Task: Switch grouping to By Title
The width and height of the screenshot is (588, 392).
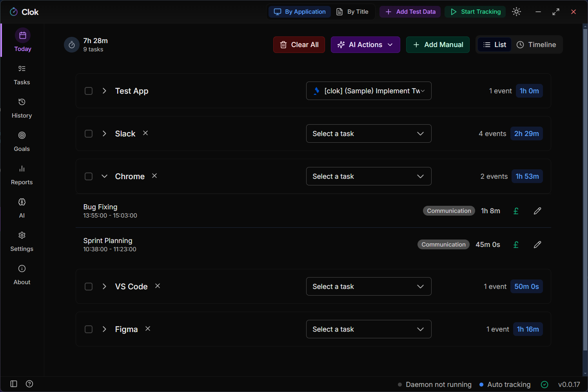Action: point(352,12)
